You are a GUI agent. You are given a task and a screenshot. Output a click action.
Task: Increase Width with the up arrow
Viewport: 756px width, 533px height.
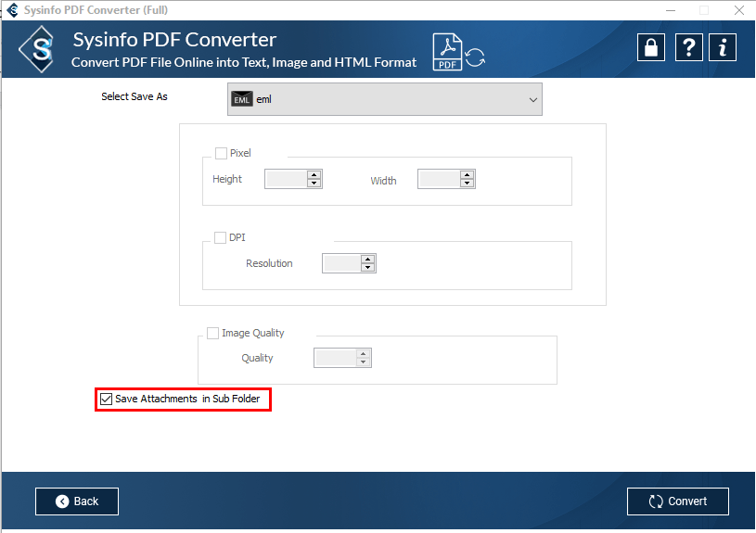[x=467, y=174]
